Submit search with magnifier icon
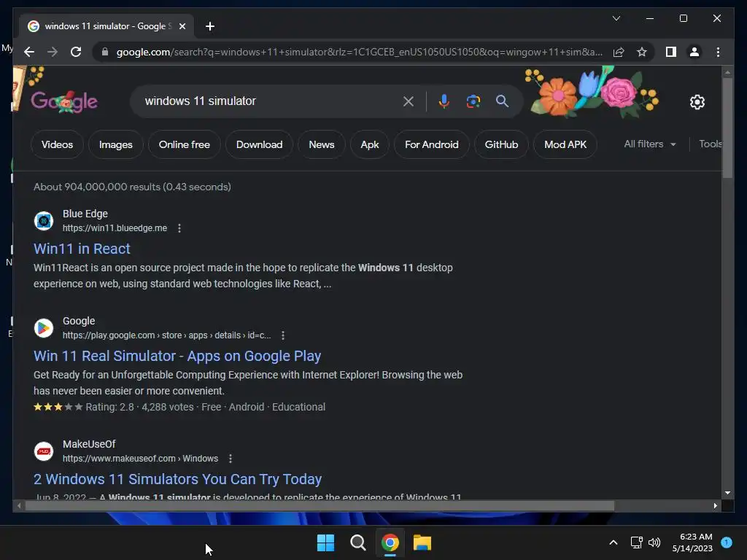Viewport: 747px width, 560px height. tap(502, 101)
